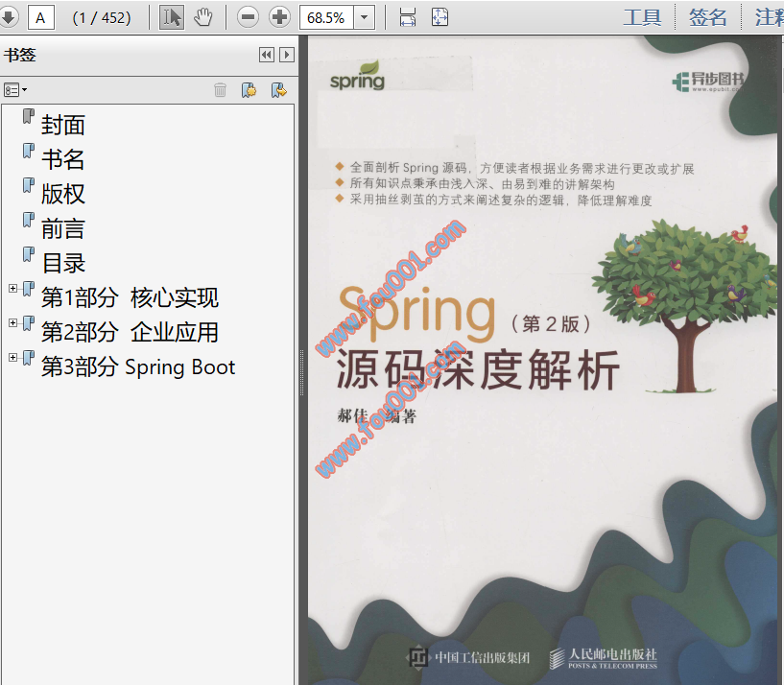Click the 人民邮电出版社 publisher text
The width and height of the screenshot is (784, 685).
tap(613, 654)
